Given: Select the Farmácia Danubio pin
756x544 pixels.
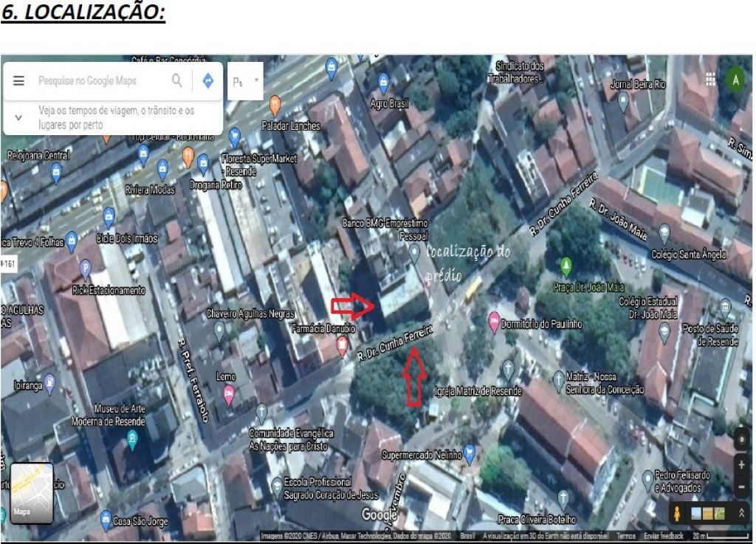Looking at the screenshot, I should 342,347.
